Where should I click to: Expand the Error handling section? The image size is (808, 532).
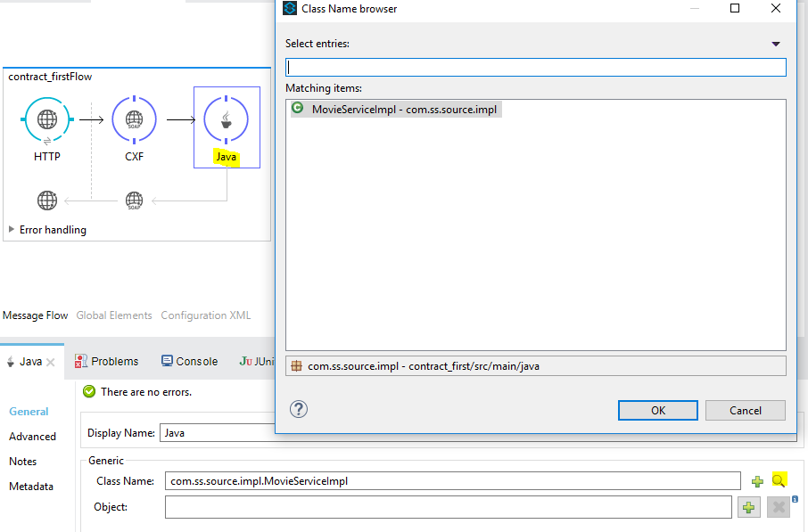[12, 229]
